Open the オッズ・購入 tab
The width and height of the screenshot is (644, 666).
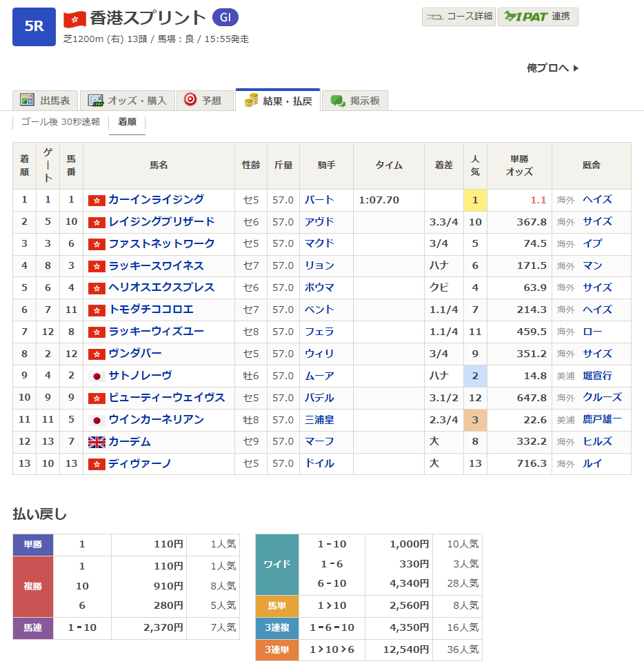(x=128, y=101)
